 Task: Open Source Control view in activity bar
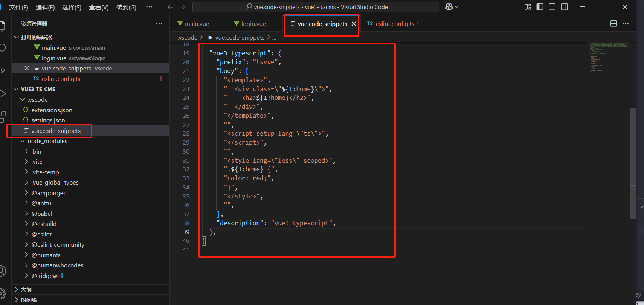tap(2, 70)
